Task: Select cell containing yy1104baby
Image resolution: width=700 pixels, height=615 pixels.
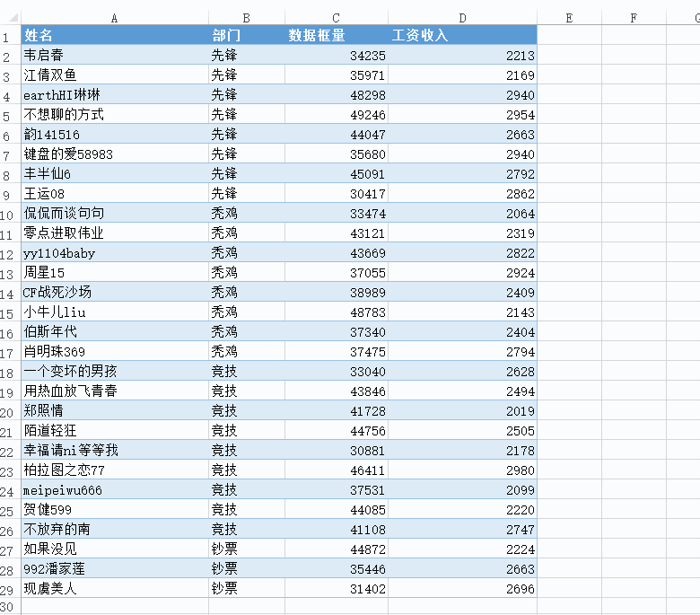Action: pos(115,252)
